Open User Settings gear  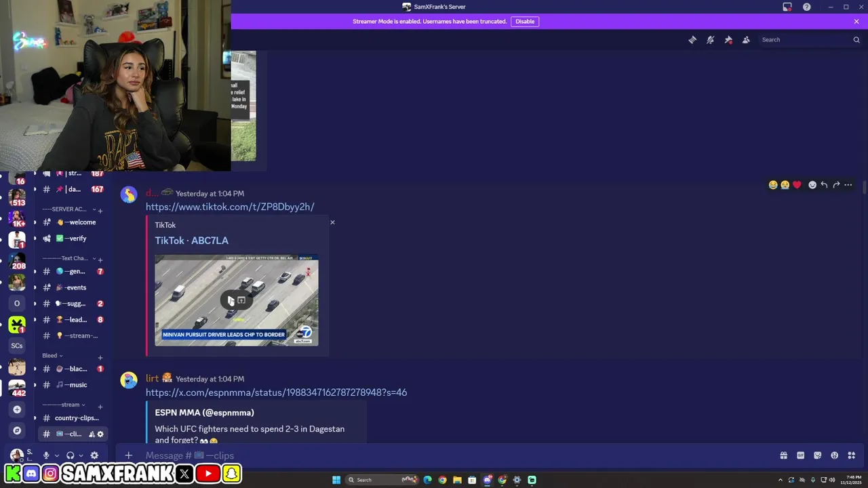pyautogui.click(x=94, y=455)
